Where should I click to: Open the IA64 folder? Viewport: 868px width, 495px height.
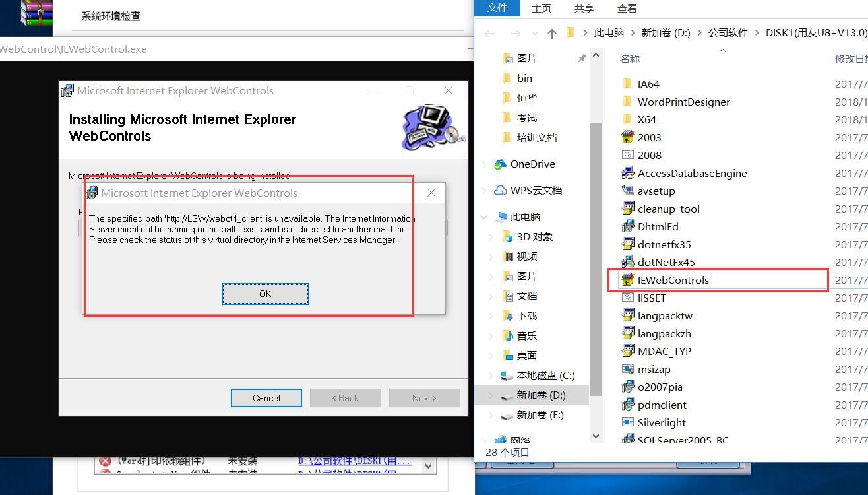click(648, 84)
